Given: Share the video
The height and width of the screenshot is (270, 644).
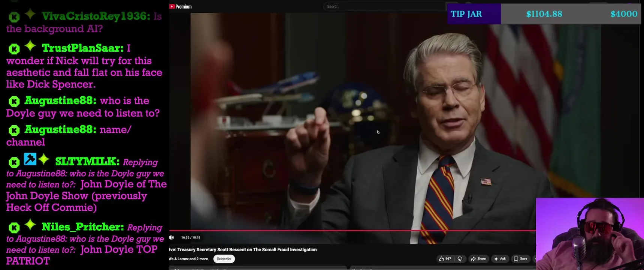Looking at the screenshot, I should tap(478, 259).
